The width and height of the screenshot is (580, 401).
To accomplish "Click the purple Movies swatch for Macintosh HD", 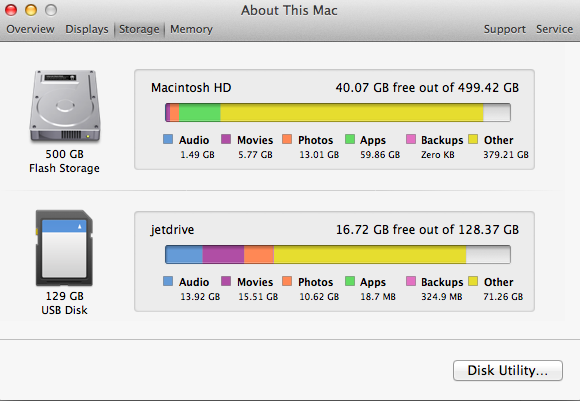I will (226, 139).
